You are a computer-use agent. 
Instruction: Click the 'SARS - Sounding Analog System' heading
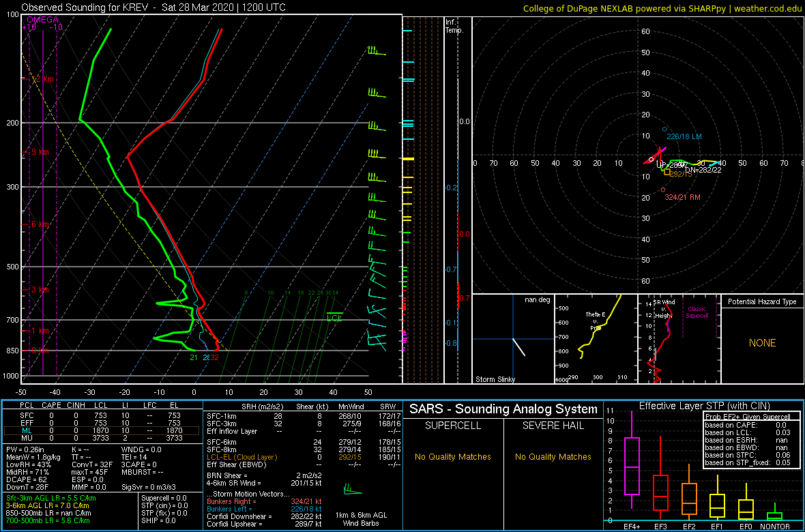(x=503, y=410)
